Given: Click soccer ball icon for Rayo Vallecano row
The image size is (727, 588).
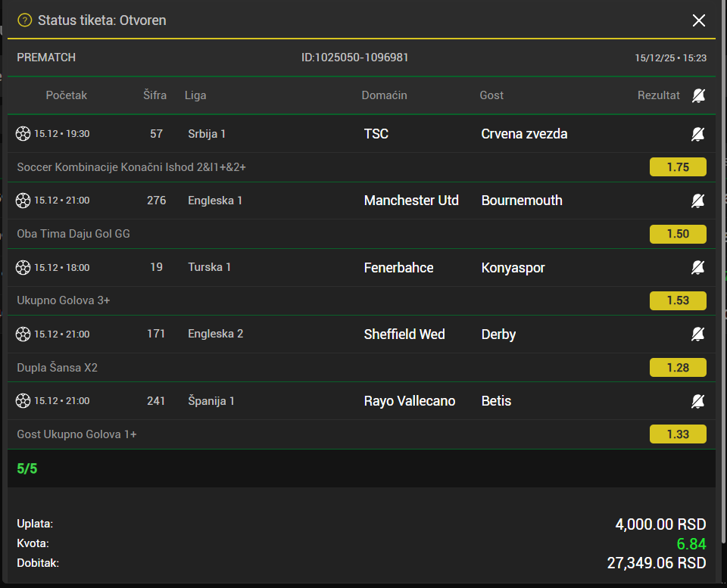Looking at the screenshot, I should point(23,400).
